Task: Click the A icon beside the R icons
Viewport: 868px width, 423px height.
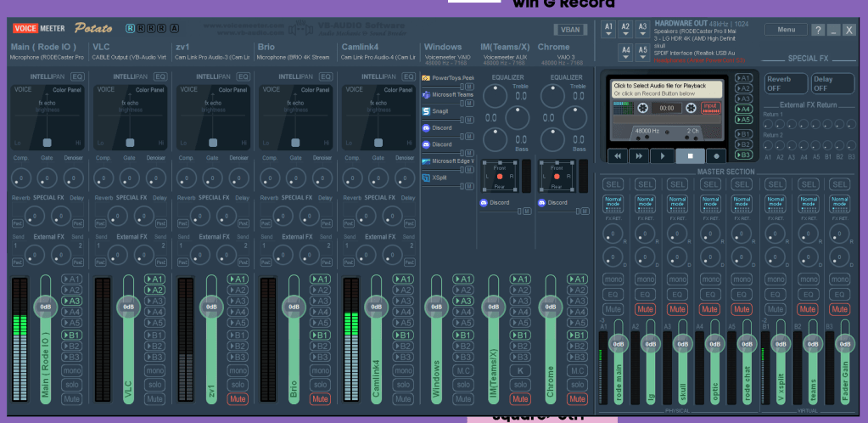Action: 175,28
